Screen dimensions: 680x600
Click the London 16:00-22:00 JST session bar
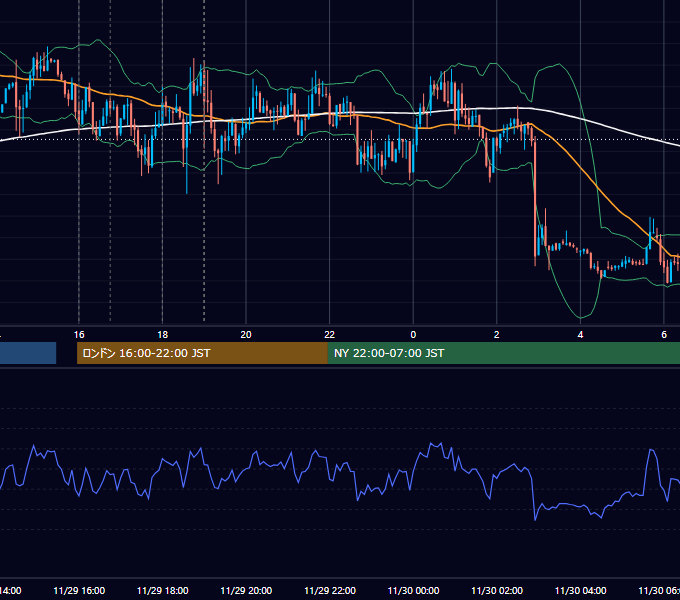tap(202, 353)
